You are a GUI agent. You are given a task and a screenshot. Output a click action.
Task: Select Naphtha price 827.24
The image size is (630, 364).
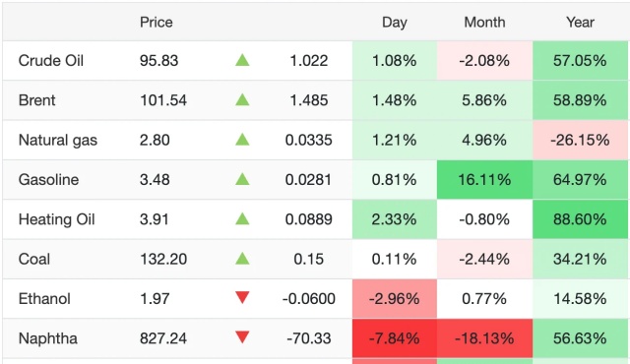(163, 338)
